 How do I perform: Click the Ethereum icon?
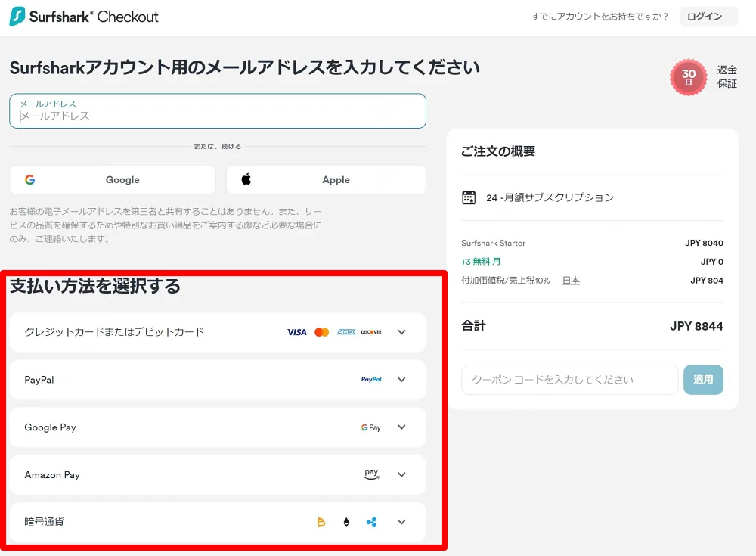click(346, 522)
